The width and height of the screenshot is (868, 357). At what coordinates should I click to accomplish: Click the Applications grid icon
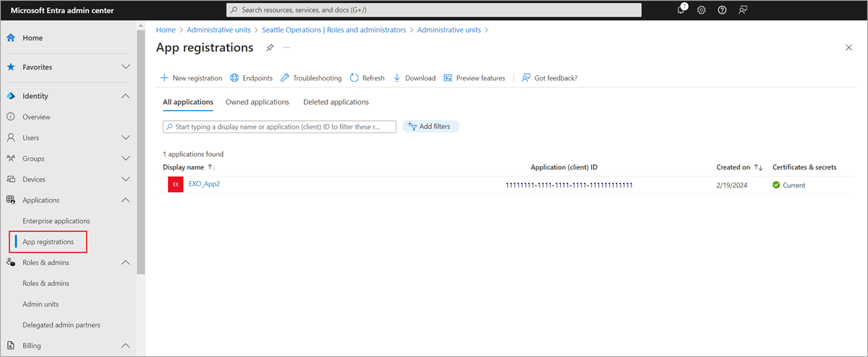pyautogui.click(x=11, y=200)
